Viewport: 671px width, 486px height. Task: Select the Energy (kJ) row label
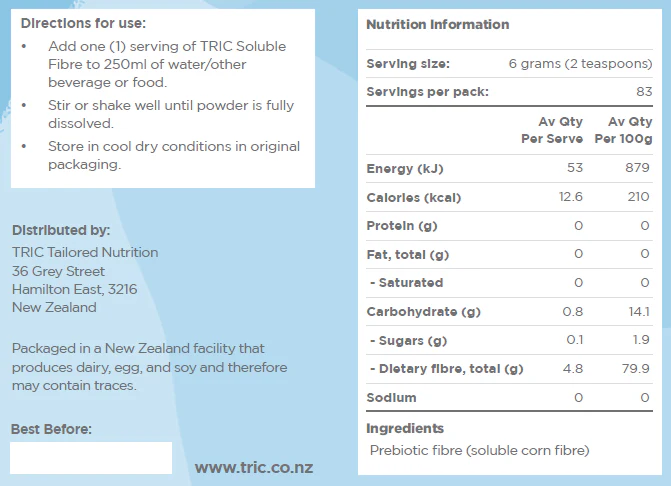pyautogui.click(x=405, y=169)
